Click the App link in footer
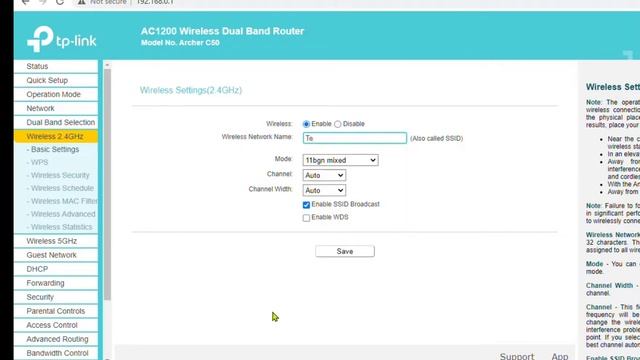The width and height of the screenshot is (640, 360). click(x=560, y=356)
